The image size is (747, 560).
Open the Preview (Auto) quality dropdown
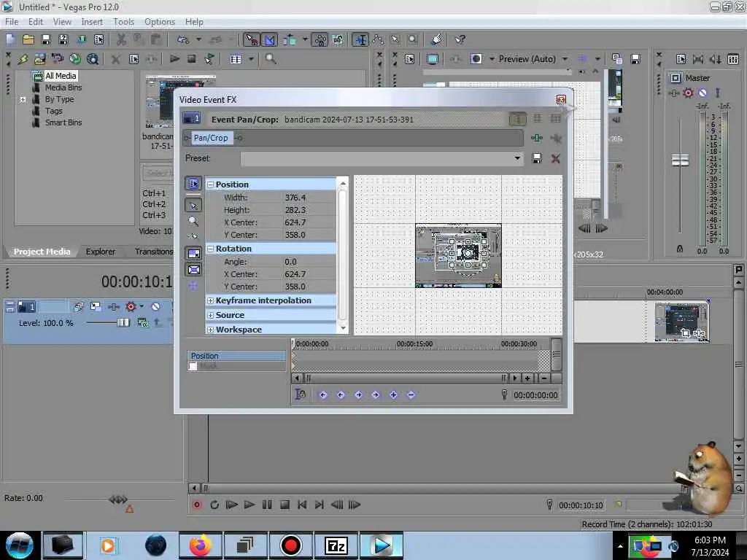coord(565,59)
